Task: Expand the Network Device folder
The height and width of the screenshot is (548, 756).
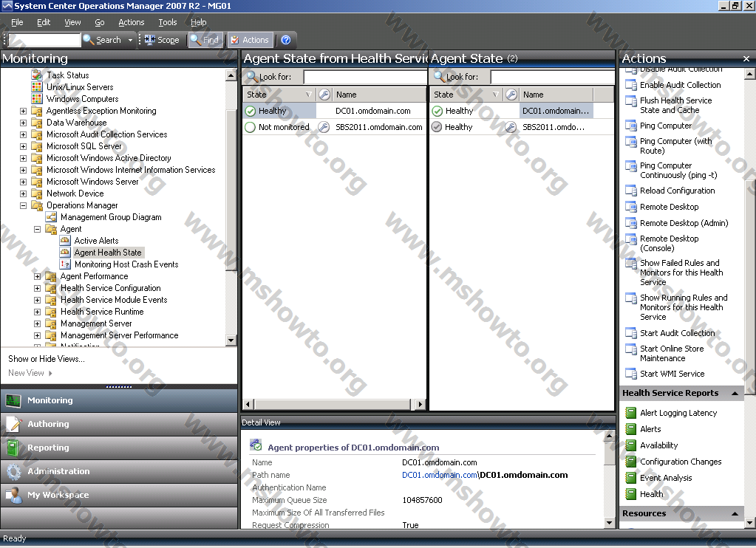Action: (x=23, y=193)
